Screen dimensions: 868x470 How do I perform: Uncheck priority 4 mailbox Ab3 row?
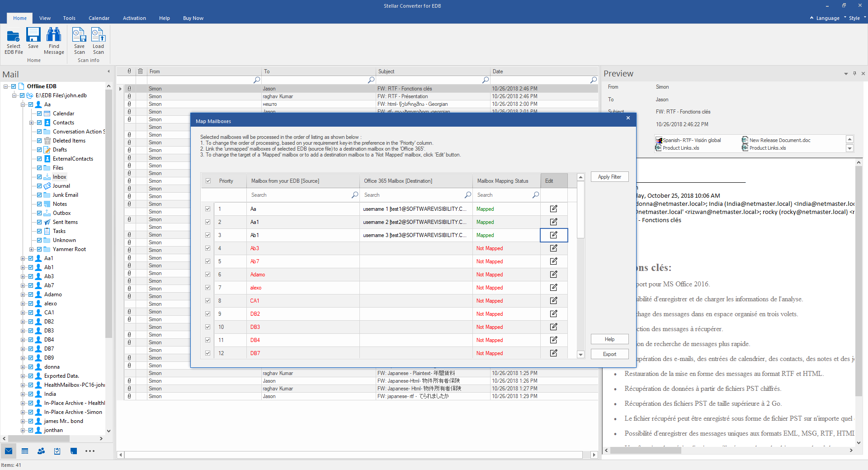[208, 248]
